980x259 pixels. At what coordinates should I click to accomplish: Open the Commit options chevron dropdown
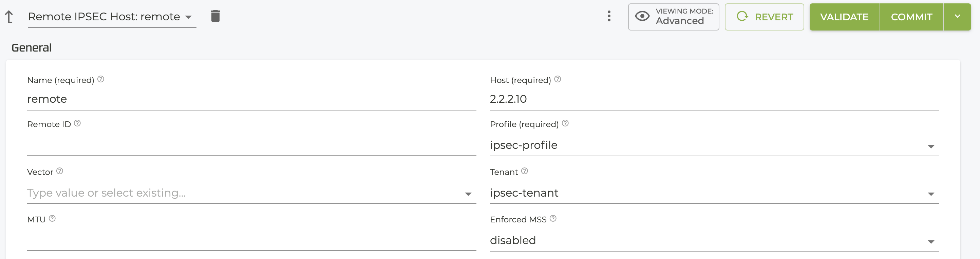tap(957, 17)
